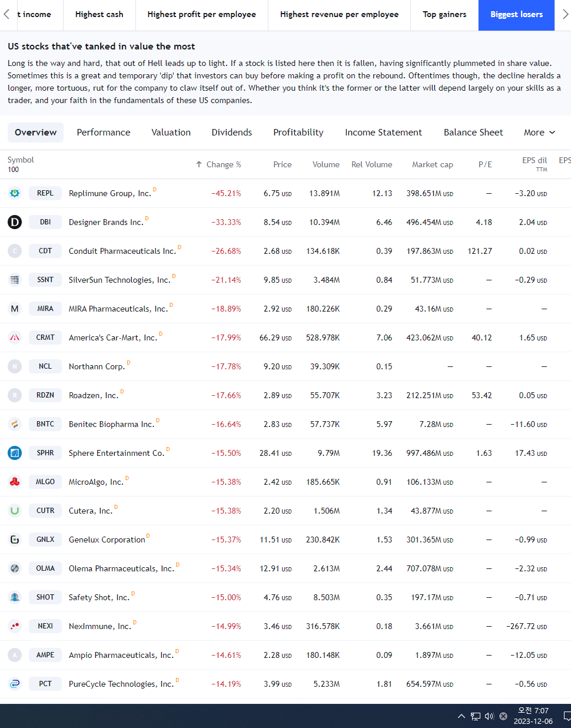Switch to Performance view

[x=104, y=133]
